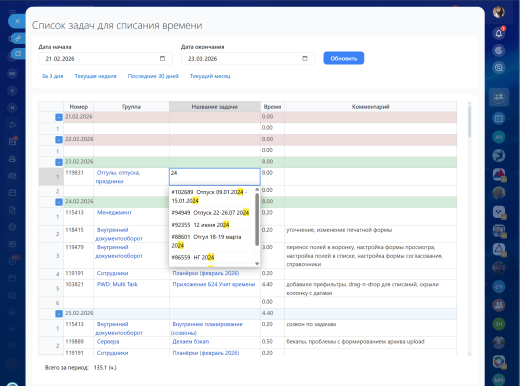The image size is (520, 386).
Task: Open Серверa group link
Action: [108, 341]
